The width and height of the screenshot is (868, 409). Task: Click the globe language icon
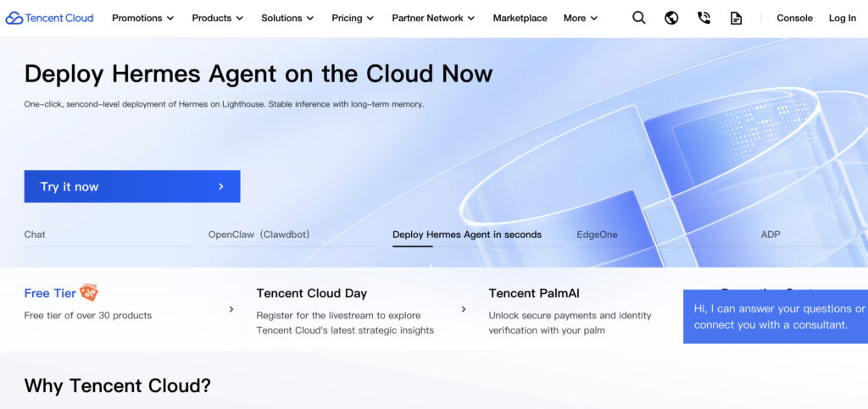[671, 19]
